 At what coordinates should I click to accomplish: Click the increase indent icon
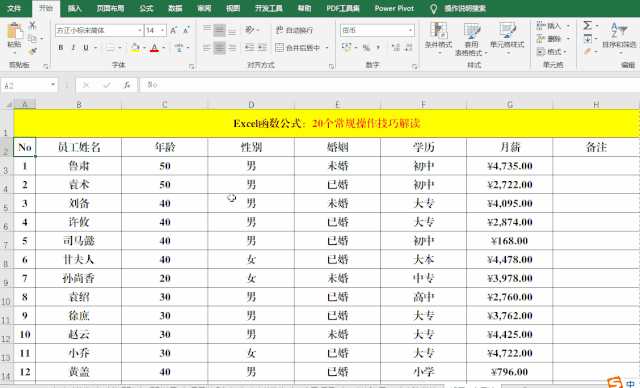[262, 48]
